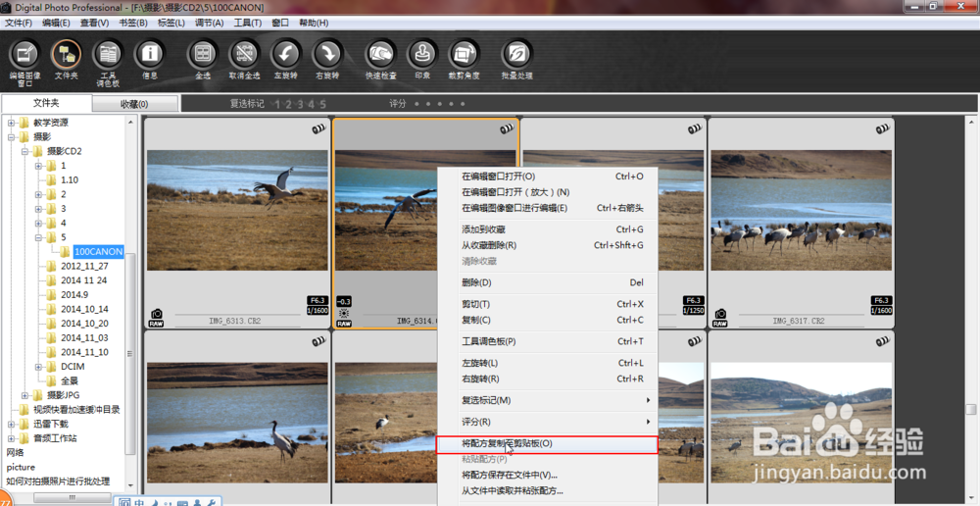Choose 在编辑窗口打开(O) in context menu
Image resolution: width=980 pixels, height=506 pixels.
tap(547, 177)
